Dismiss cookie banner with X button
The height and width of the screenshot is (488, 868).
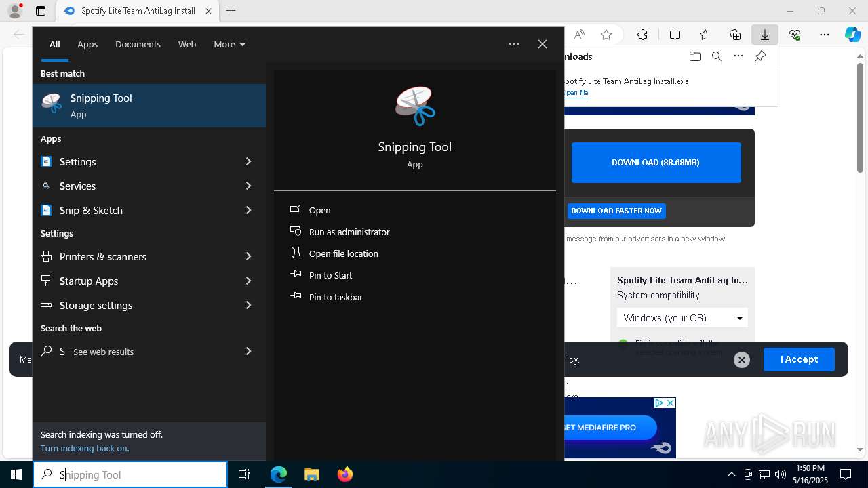[x=742, y=360]
